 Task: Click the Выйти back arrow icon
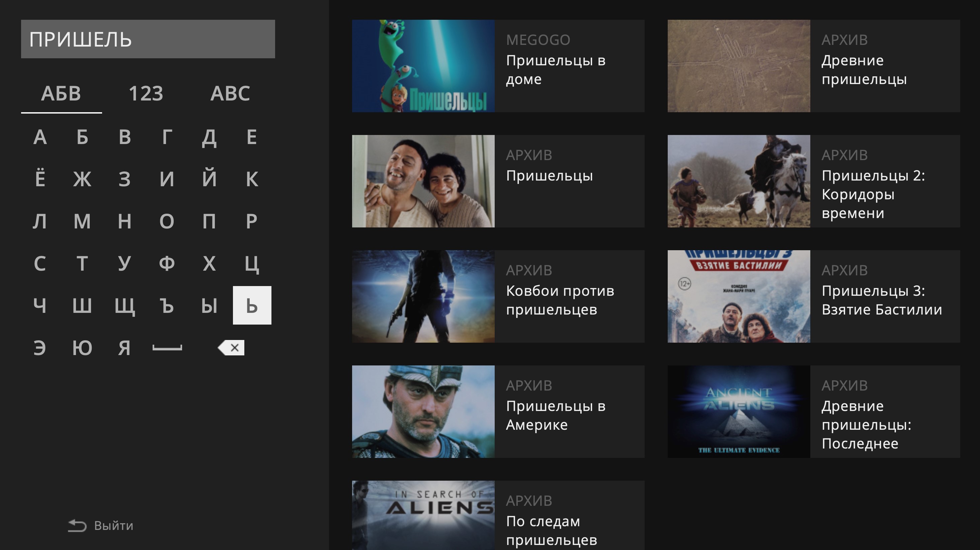click(77, 526)
